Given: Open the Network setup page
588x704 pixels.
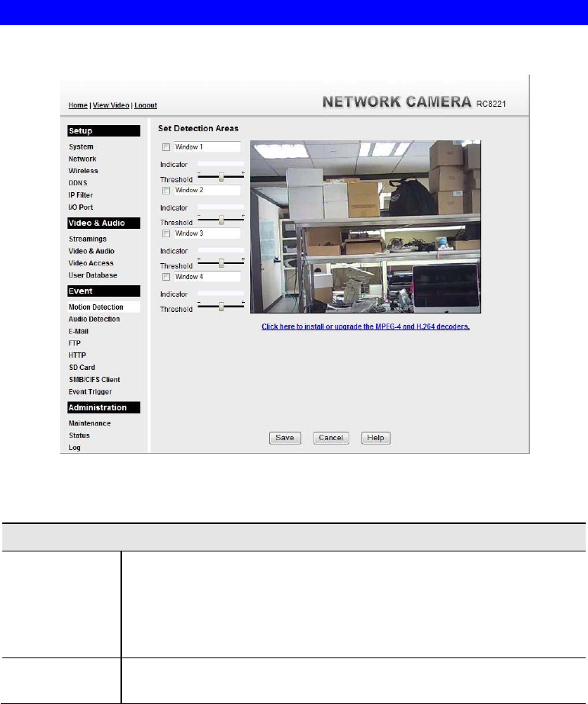Looking at the screenshot, I should [82, 159].
